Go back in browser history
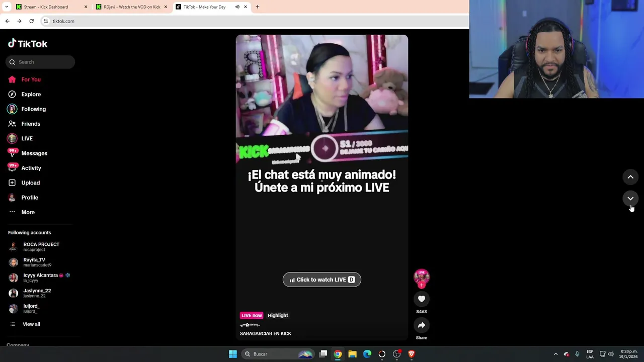This screenshot has width=644, height=362. [x=7, y=21]
